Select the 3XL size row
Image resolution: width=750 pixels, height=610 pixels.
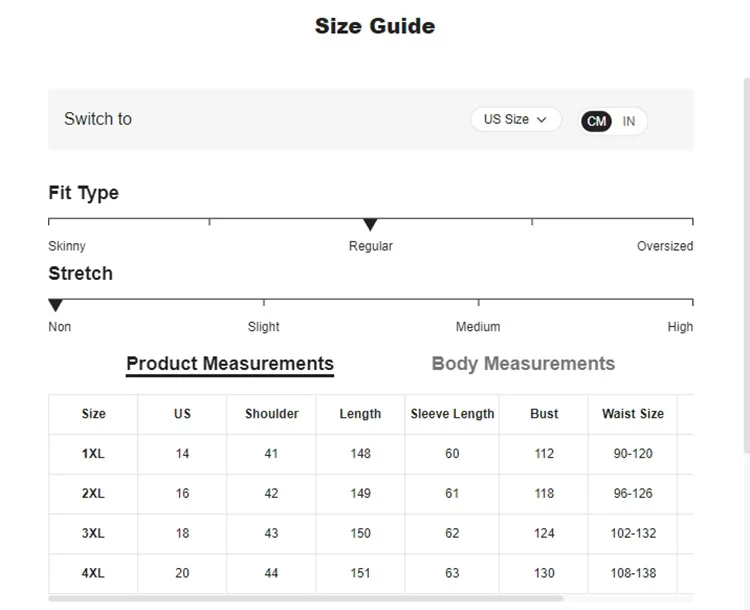[x=93, y=534]
